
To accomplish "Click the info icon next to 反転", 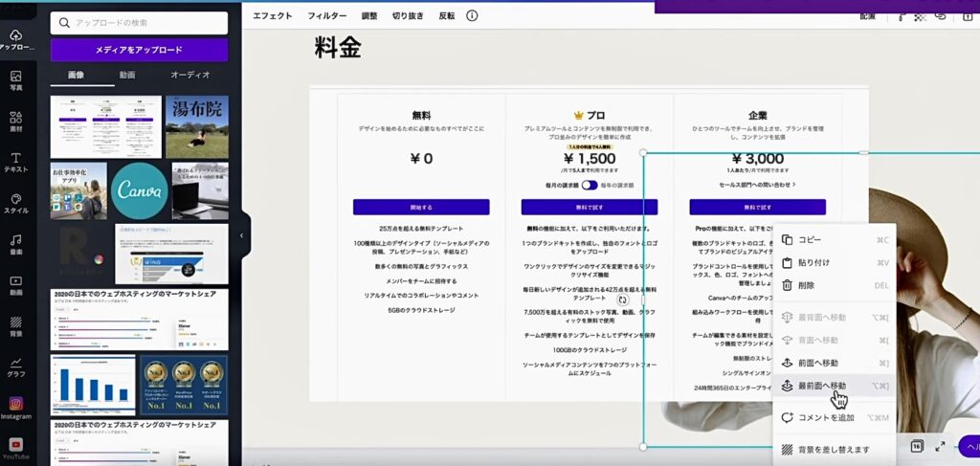I will (472, 15).
